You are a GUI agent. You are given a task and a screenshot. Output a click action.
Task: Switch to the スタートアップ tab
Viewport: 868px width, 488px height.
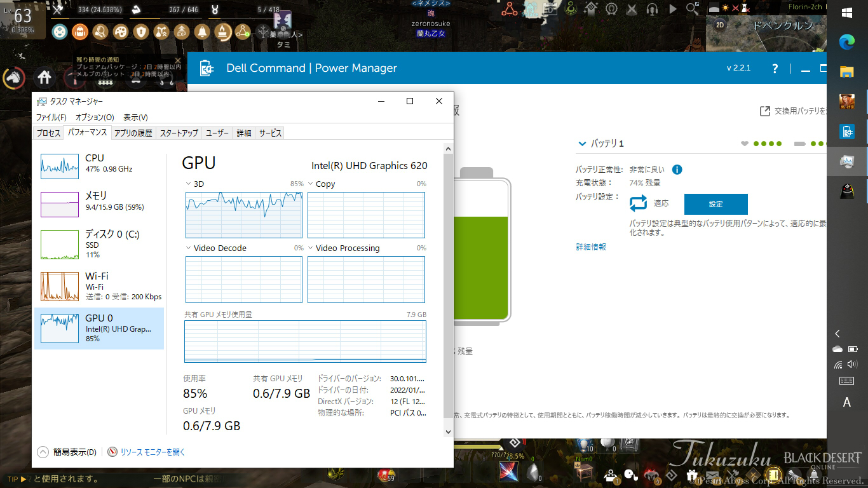click(179, 133)
